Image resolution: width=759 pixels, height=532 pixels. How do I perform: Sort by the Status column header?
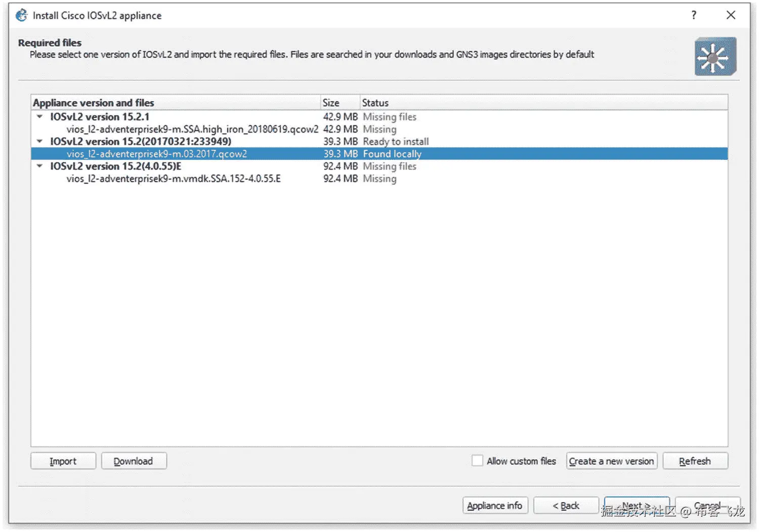point(544,103)
